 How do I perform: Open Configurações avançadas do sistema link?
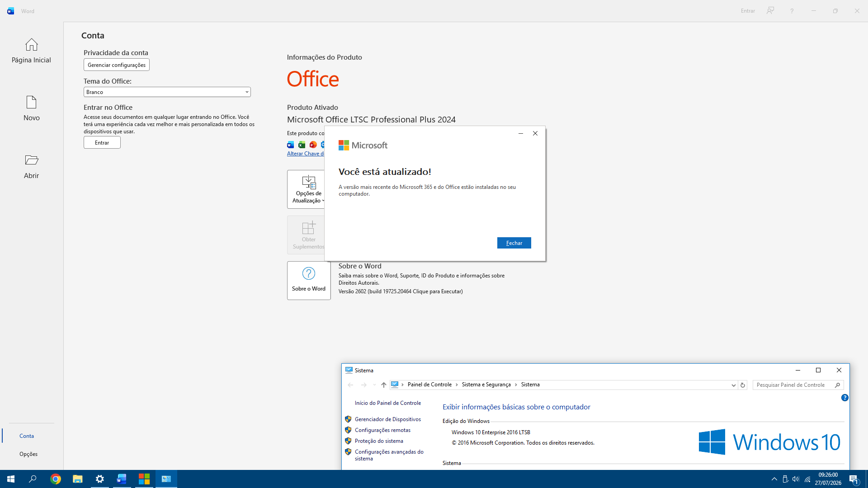[389, 455]
